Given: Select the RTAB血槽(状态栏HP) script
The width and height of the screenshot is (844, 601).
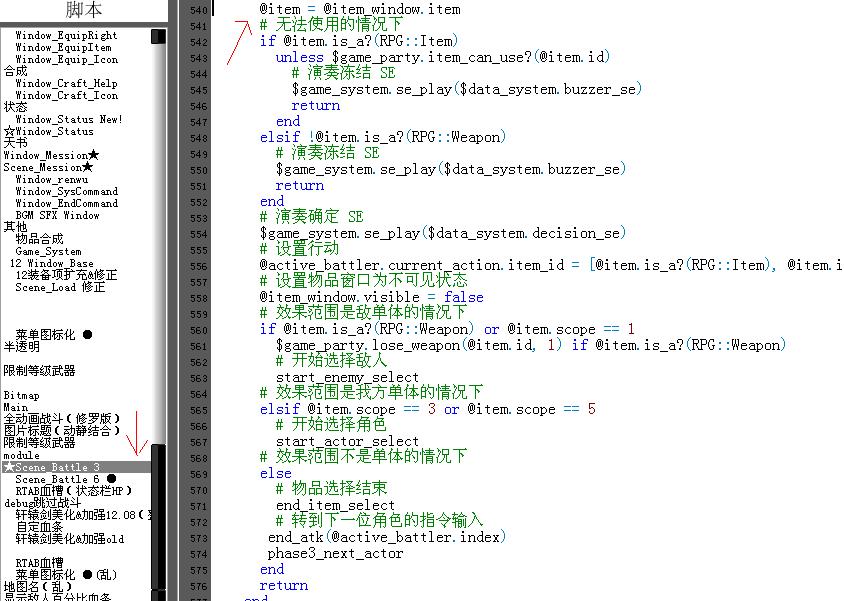Looking at the screenshot, I should pyautogui.click(x=74, y=491).
